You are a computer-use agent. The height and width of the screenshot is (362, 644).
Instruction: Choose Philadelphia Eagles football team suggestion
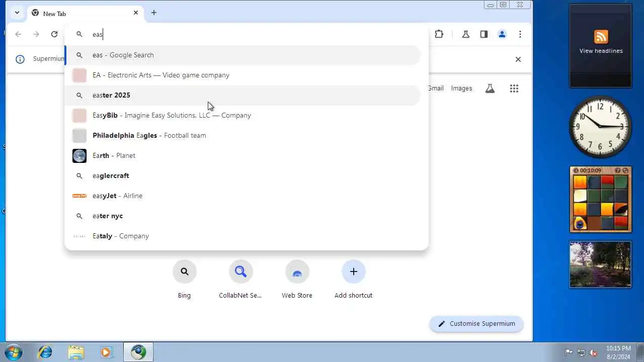point(244,135)
